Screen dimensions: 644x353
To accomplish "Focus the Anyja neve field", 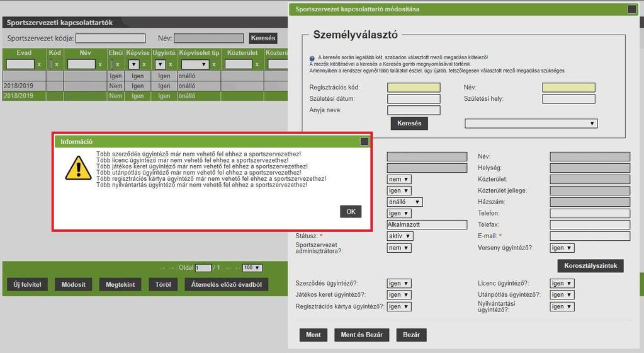I will pyautogui.click(x=414, y=110).
